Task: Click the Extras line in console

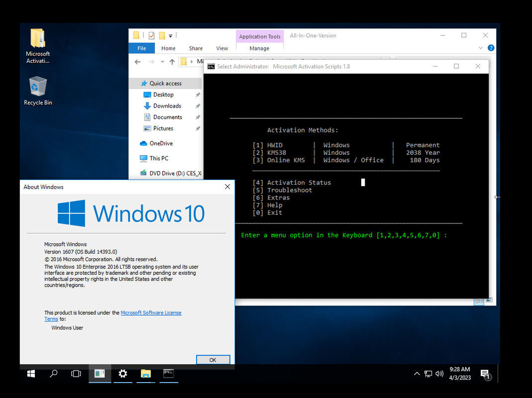Action: [x=271, y=198]
